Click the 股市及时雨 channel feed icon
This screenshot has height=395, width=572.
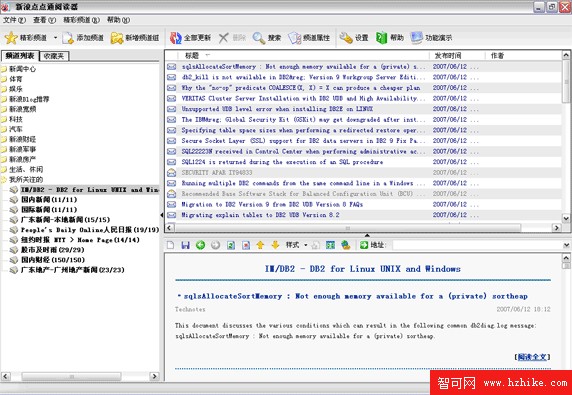coord(14,250)
